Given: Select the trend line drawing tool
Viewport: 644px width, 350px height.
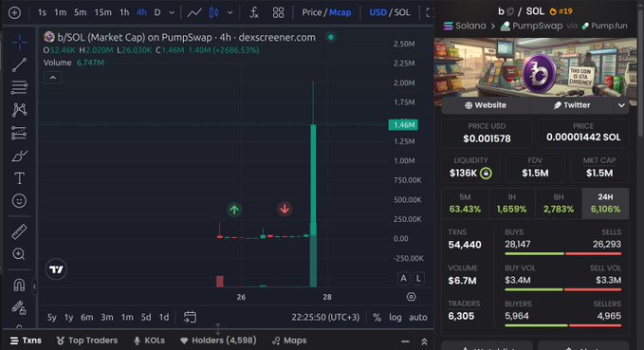Looking at the screenshot, I should [x=19, y=64].
